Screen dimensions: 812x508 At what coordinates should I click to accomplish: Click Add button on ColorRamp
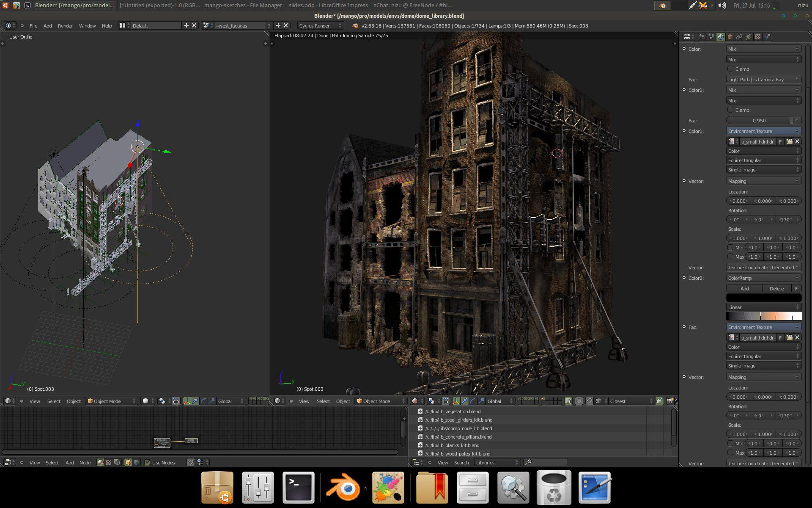click(744, 289)
